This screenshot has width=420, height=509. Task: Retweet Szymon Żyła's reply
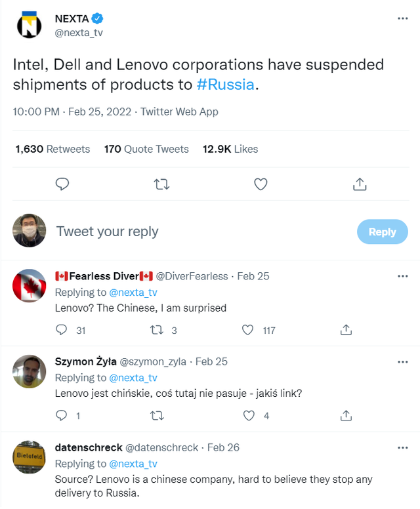coord(156,415)
